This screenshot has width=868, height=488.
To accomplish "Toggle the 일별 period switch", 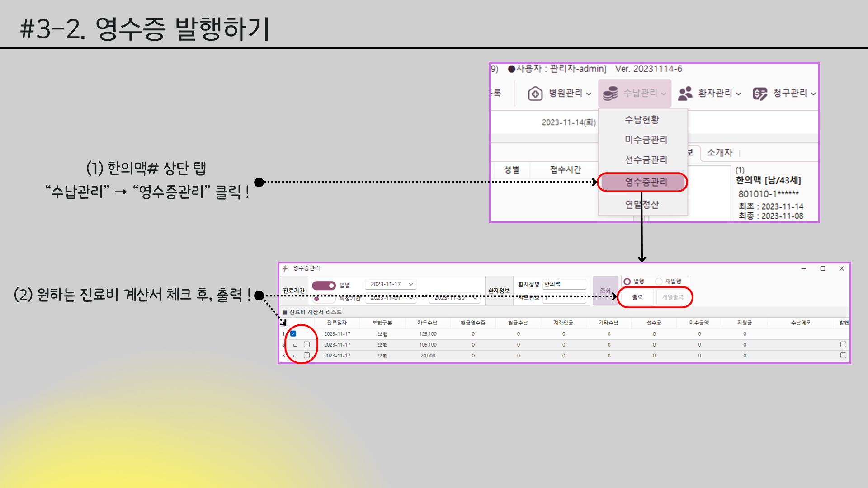I will (x=324, y=286).
